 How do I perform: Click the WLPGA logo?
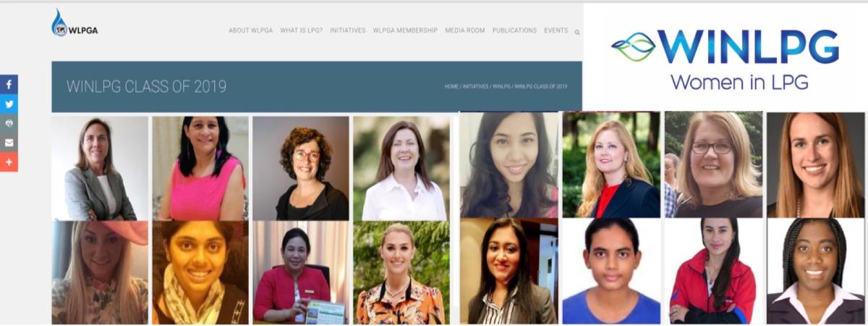click(x=75, y=23)
